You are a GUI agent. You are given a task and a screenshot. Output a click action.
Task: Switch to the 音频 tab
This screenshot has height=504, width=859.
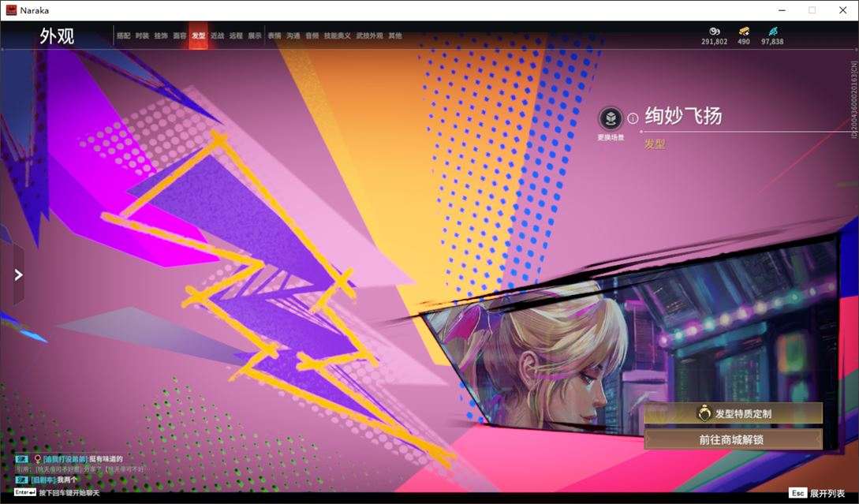pyautogui.click(x=312, y=35)
